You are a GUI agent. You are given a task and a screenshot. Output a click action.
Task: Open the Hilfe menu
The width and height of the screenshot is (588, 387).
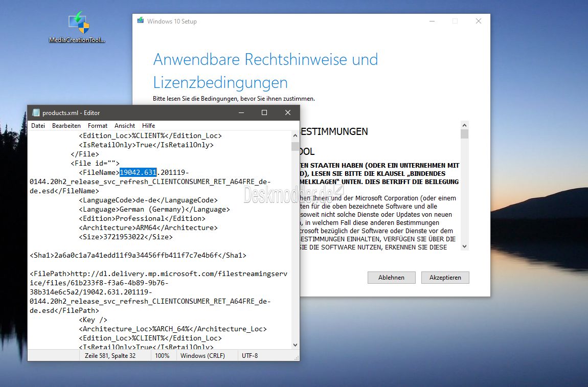pos(148,126)
